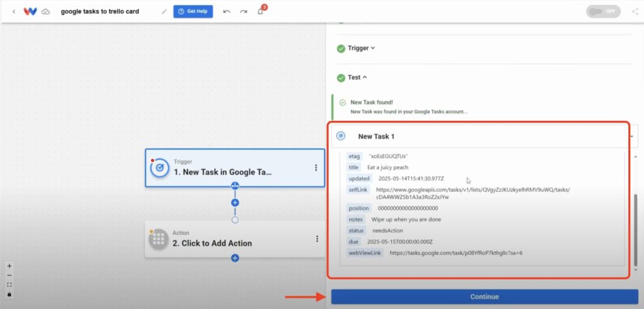Click the back arrow in header

[x=14, y=11]
